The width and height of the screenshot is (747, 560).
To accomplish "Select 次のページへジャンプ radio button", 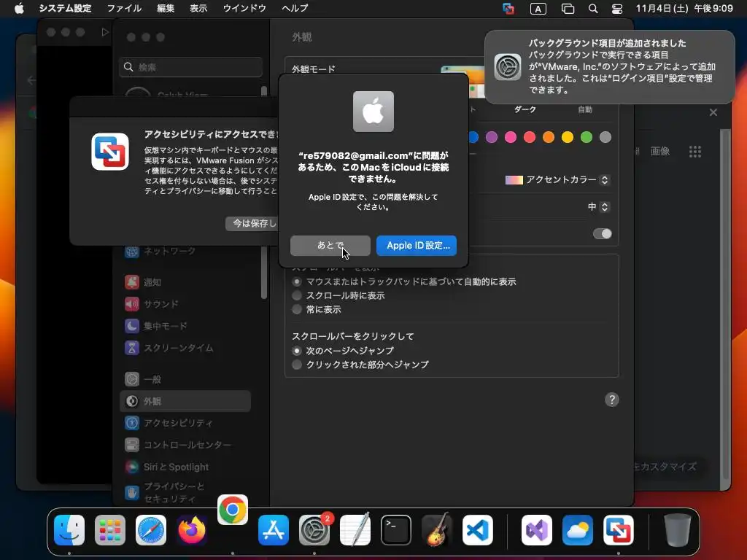I will coord(297,351).
